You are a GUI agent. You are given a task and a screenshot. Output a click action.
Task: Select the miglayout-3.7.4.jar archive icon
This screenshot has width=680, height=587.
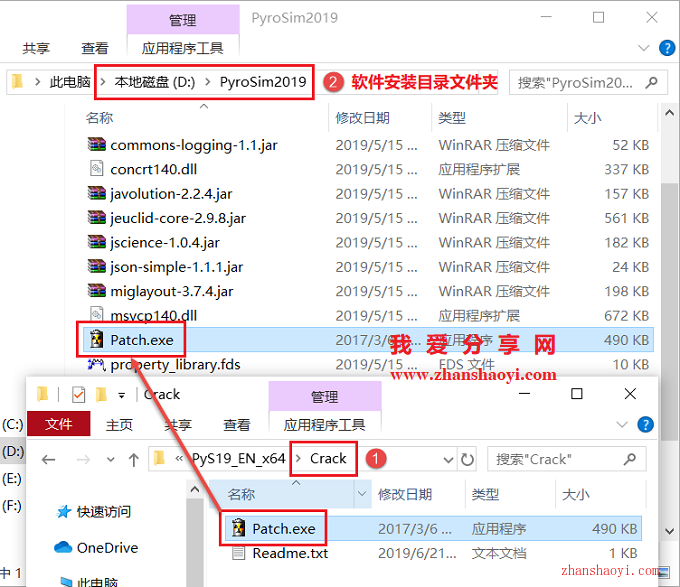[96, 290]
